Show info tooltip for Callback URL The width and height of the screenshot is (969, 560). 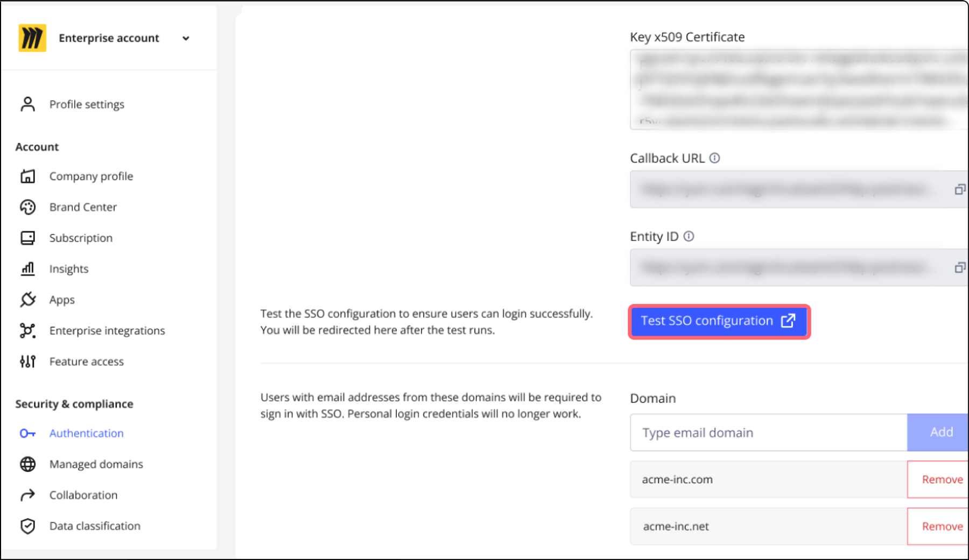714,158
